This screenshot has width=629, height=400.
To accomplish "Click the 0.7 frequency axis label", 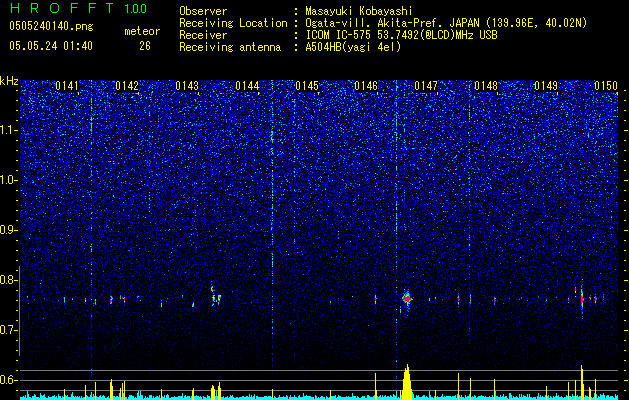I will click(x=9, y=330).
